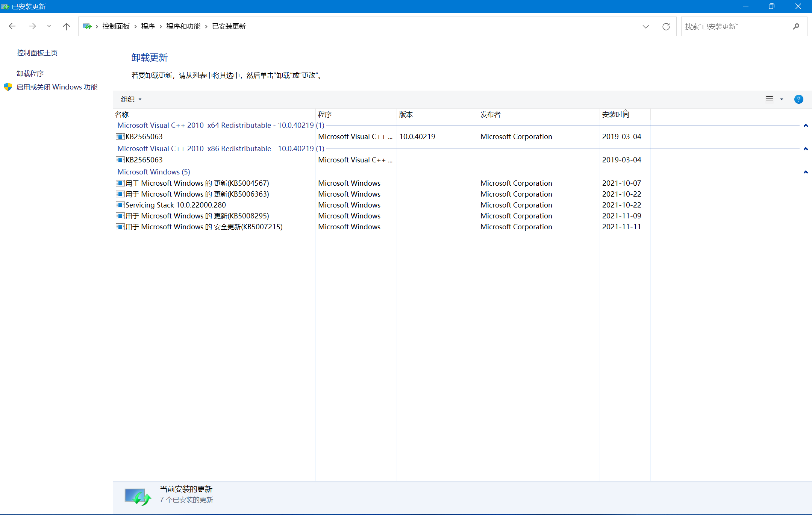Click 7 个已安装的更新 status text
The width and height of the screenshot is (812, 515).
click(186, 500)
